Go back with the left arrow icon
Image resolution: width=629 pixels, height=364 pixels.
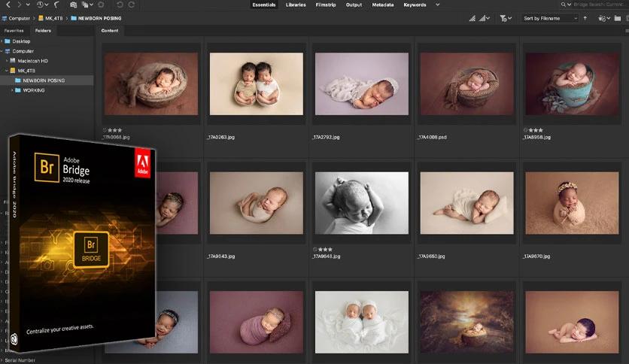[x=8, y=5]
